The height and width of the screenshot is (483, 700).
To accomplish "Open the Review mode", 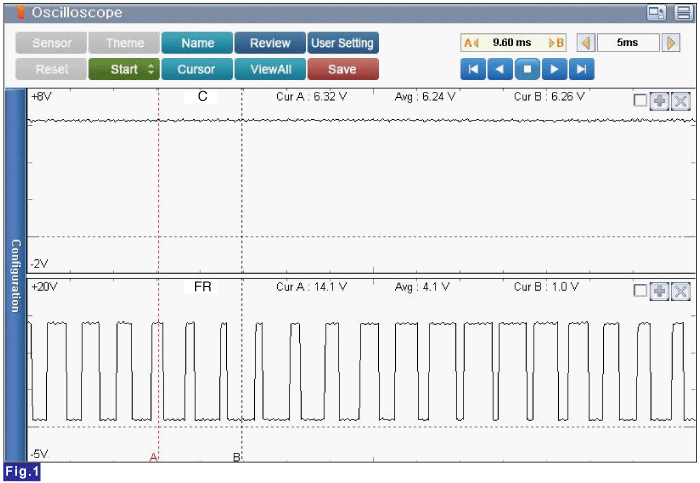I will (270, 43).
